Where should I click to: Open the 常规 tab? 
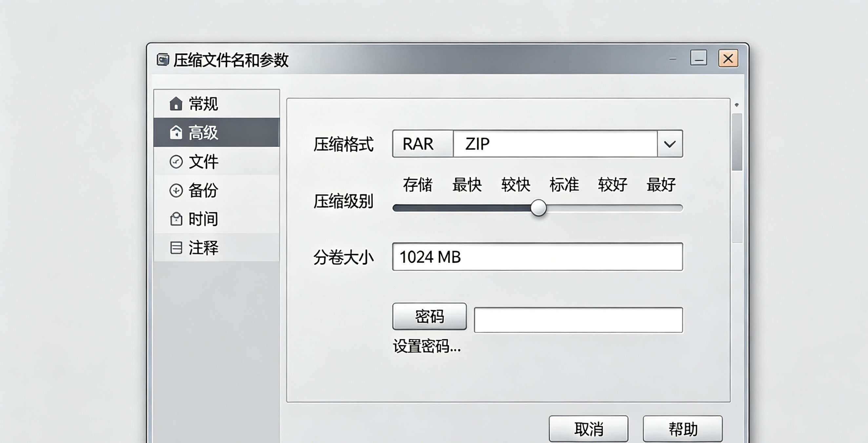[x=217, y=104]
